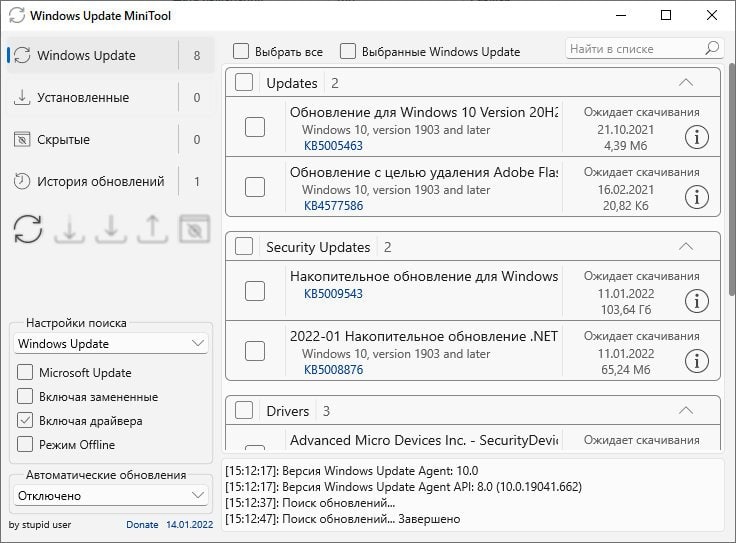This screenshot has width=736, height=543.
Task: Open info for KB4577586 update
Action: 697,197
